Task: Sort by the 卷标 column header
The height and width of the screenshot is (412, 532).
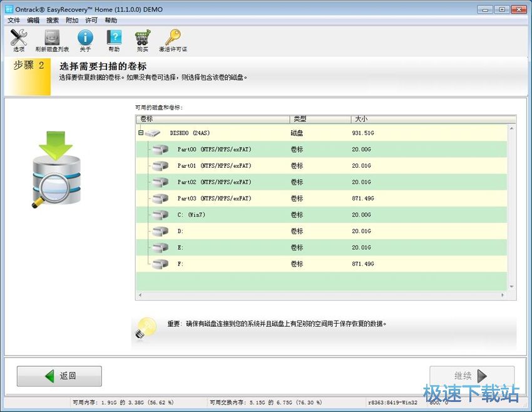Action: click(213, 119)
